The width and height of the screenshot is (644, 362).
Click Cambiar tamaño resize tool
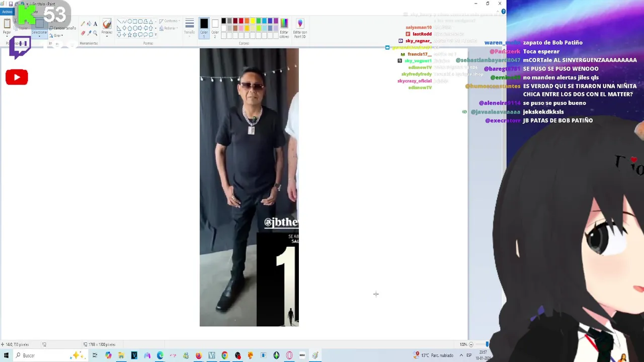click(63, 28)
